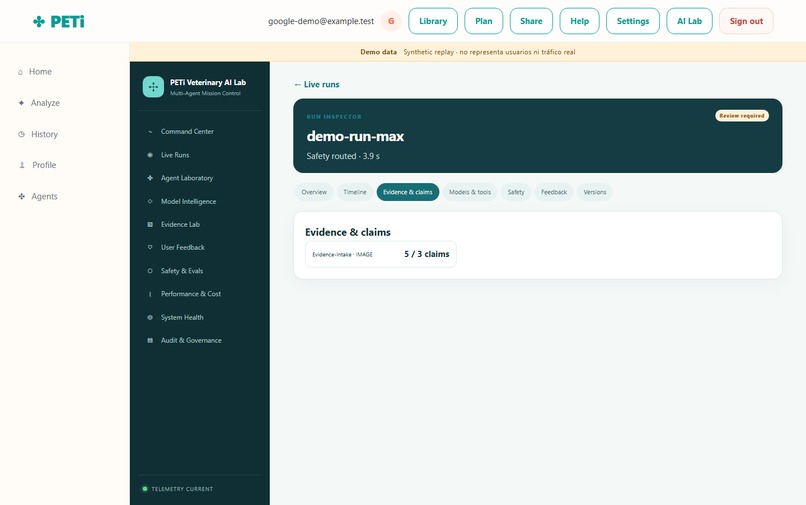806x505 pixels.
Task: Click the Profile person icon
Action: pyautogui.click(x=22, y=165)
